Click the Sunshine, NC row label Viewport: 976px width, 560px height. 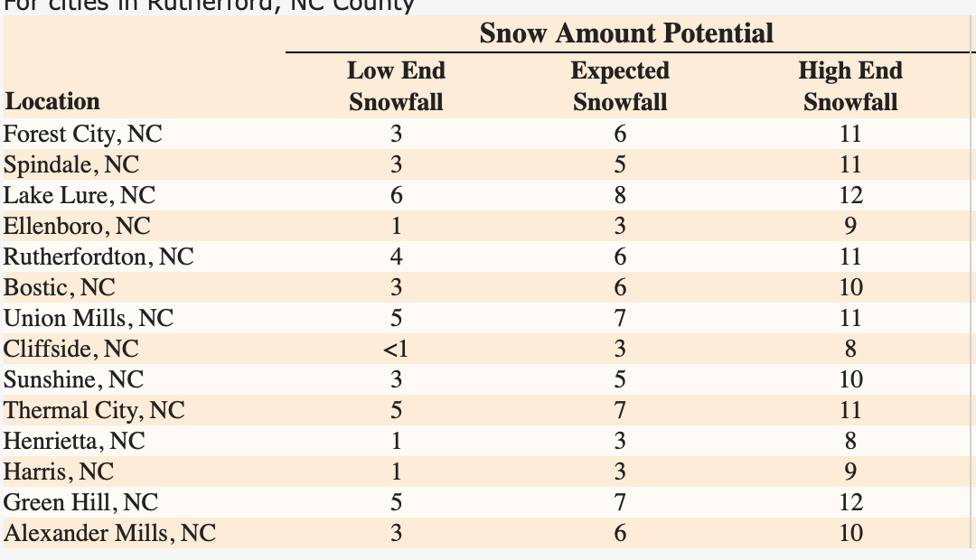pyautogui.click(x=73, y=380)
